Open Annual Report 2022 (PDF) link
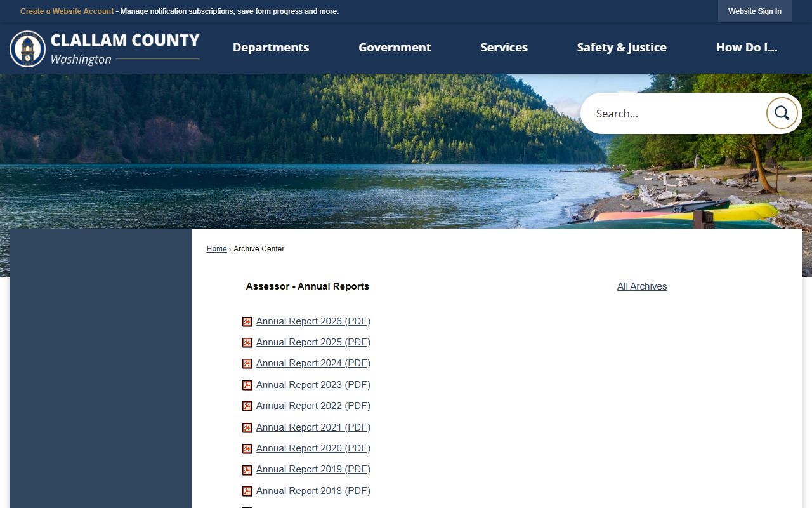 pyautogui.click(x=313, y=406)
